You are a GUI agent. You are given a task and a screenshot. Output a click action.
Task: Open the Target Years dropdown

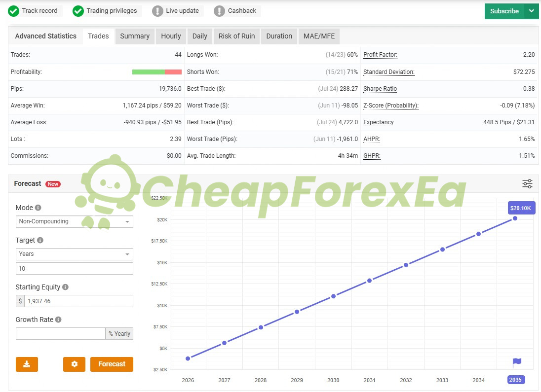(74, 254)
